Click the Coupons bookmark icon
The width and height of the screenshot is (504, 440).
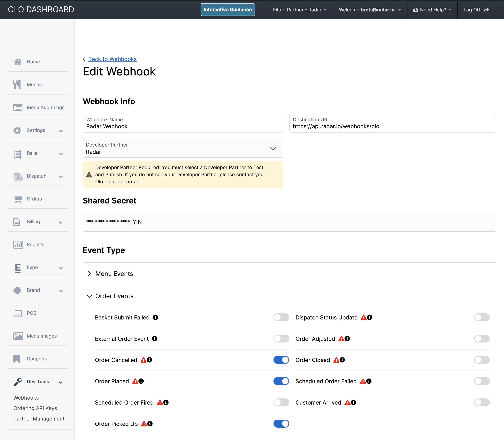(17, 358)
